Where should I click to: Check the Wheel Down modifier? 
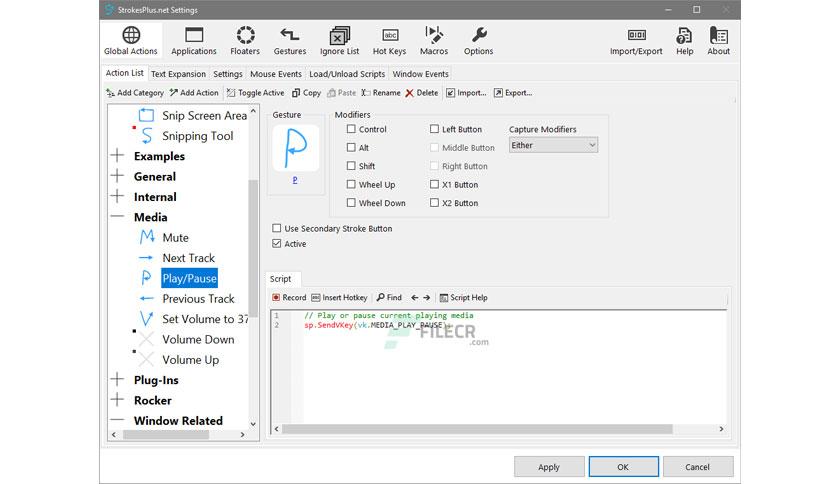coord(351,203)
